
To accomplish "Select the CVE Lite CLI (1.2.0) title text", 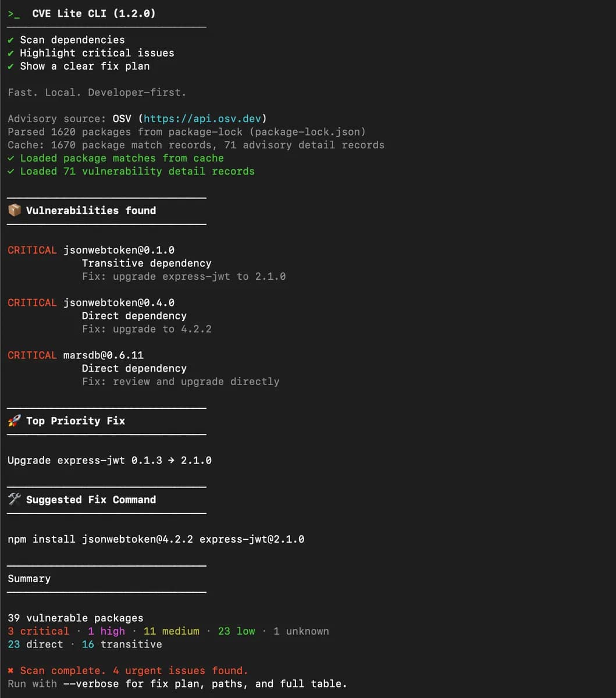I will pos(94,13).
